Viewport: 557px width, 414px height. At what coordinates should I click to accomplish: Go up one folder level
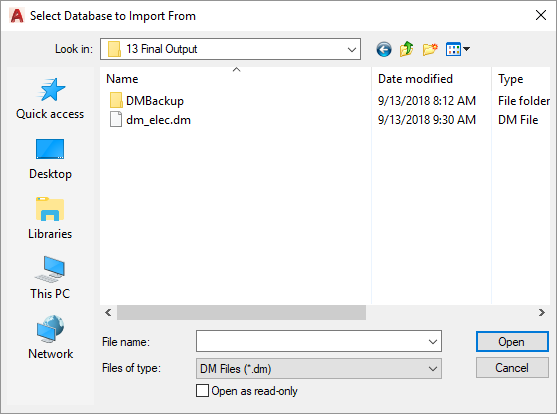click(406, 49)
